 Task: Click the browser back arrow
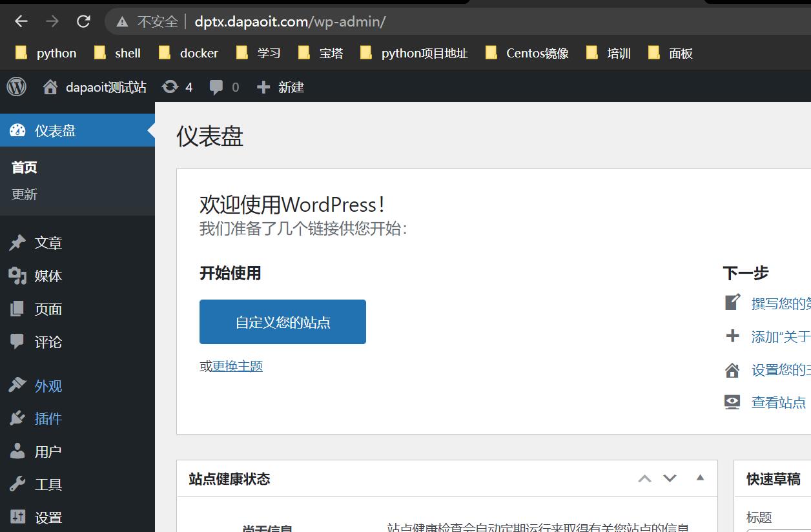(x=21, y=21)
